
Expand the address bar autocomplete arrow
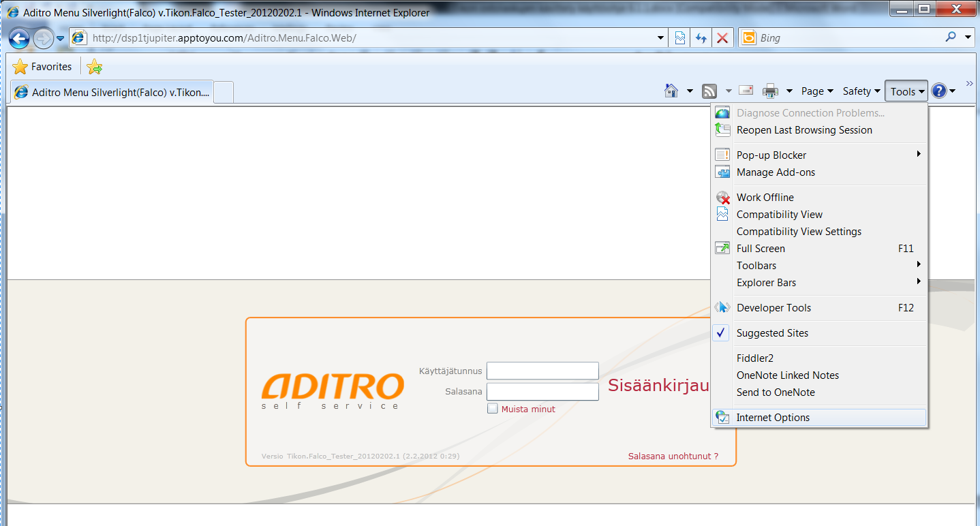coord(660,38)
